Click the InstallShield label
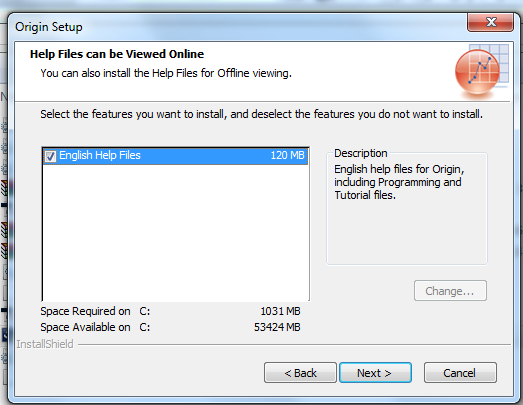The image size is (523, 405). [x=45, y=344]
